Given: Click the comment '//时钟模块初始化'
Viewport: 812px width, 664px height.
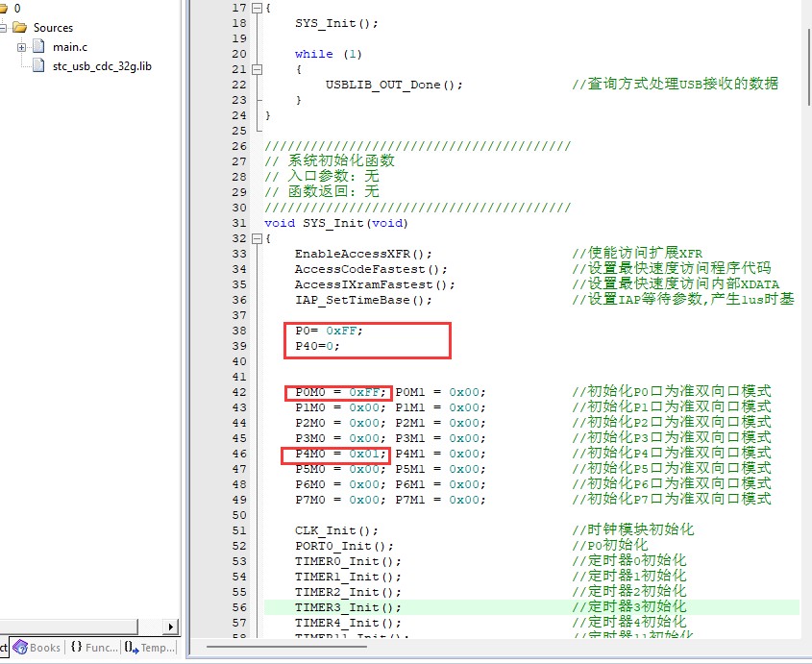Looking at the screenshot, I should pyautogui.click(x=633, y=529).
